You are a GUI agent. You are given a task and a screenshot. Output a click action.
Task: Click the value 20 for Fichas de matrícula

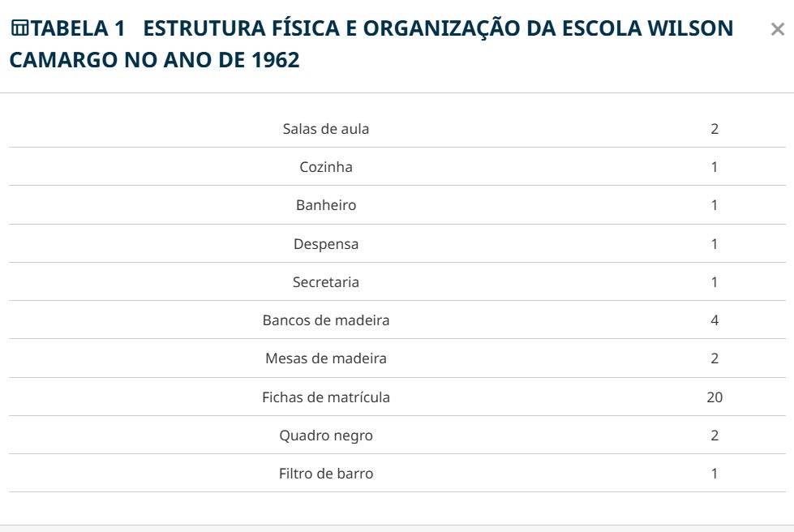[715, 397]
